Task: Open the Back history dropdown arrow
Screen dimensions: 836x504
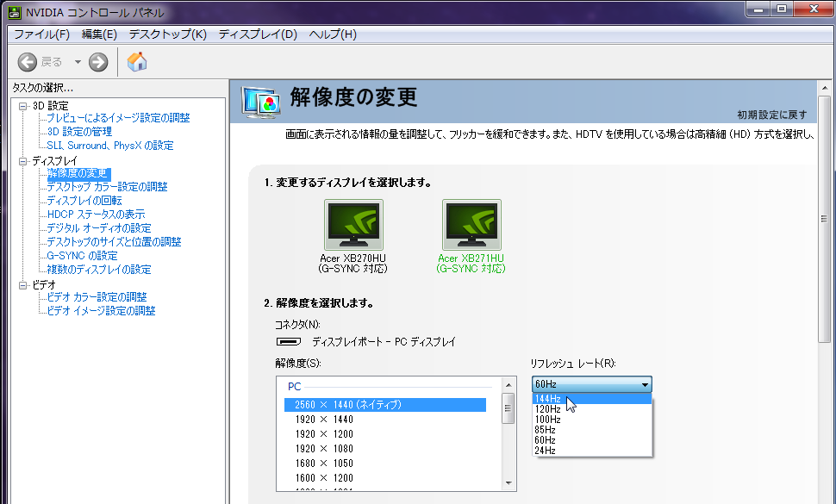Action: (78, 62)
